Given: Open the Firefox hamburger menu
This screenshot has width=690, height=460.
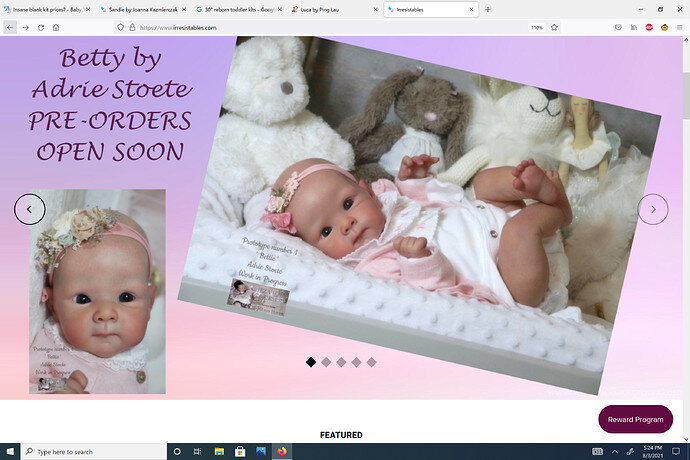Looking at the screenshot, I should 680,27.
